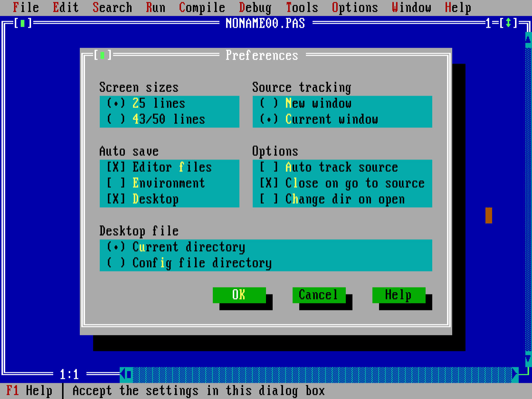Click the horizontal scrollbar left arrow

(123, 375)
